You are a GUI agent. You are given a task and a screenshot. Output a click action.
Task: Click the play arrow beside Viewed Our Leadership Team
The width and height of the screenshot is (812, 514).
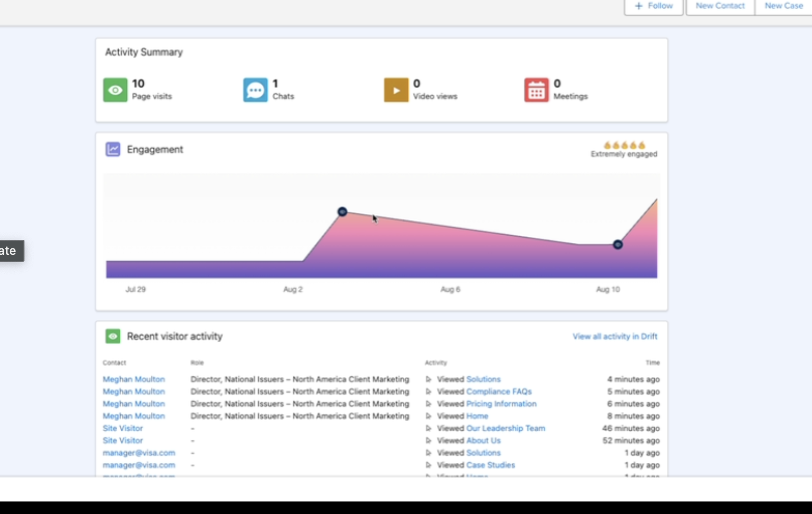coord(428,428)
